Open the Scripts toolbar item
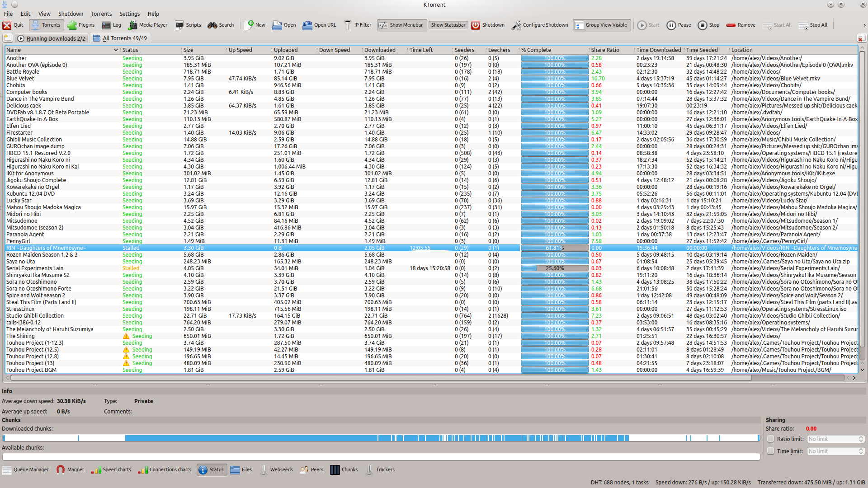The height and width of the screenshot is (488, 868). 188,25
